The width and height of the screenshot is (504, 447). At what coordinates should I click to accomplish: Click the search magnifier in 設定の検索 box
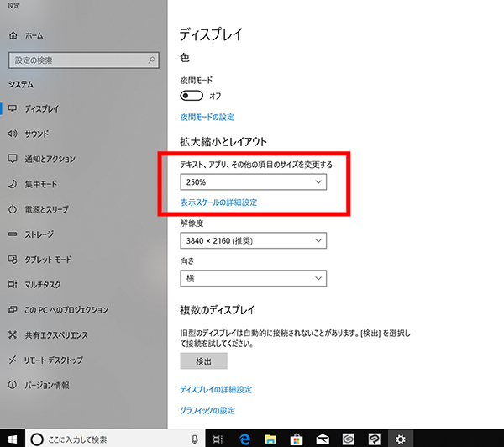click(151, 60)
